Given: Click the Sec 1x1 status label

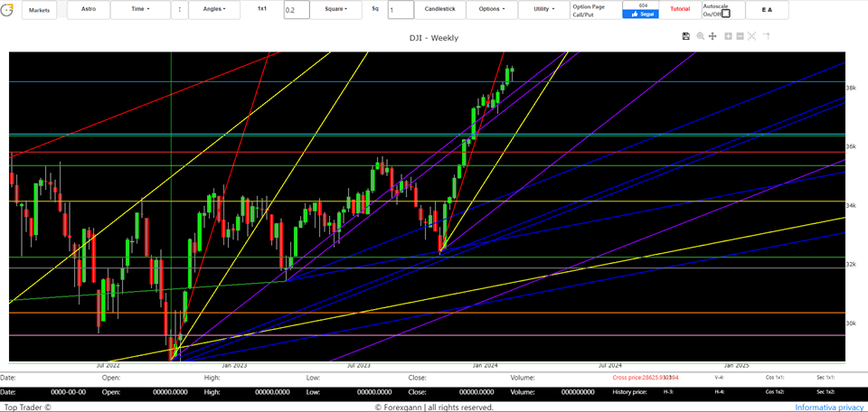Looking at the screenshot, I should (x=826, y=378).
